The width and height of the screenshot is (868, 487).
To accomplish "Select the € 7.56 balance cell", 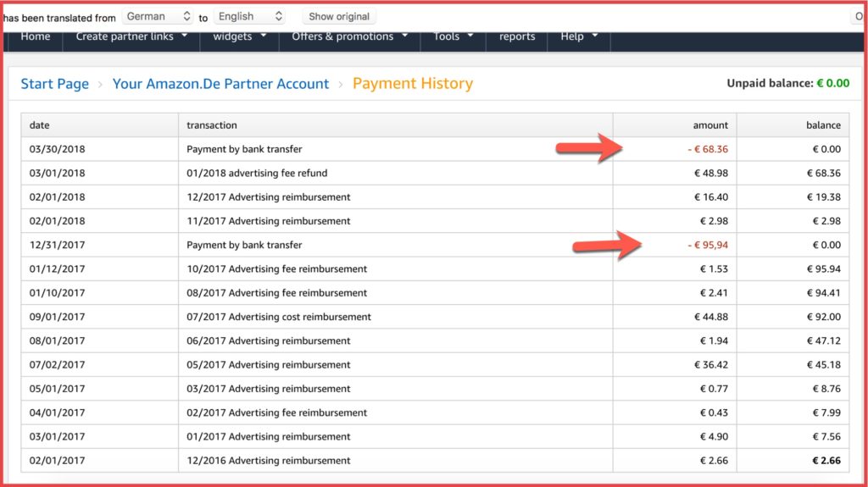I will tap(793, 436).
